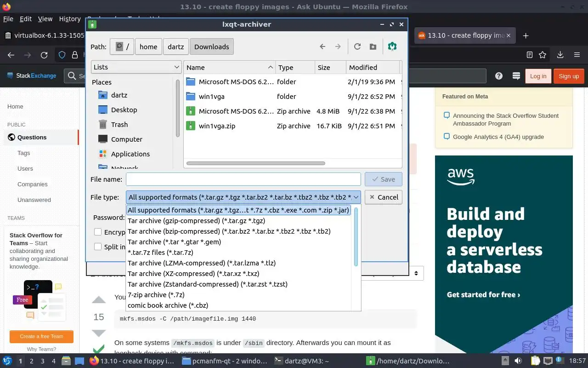Downvote the answer with 15 votes

[99, 333]
